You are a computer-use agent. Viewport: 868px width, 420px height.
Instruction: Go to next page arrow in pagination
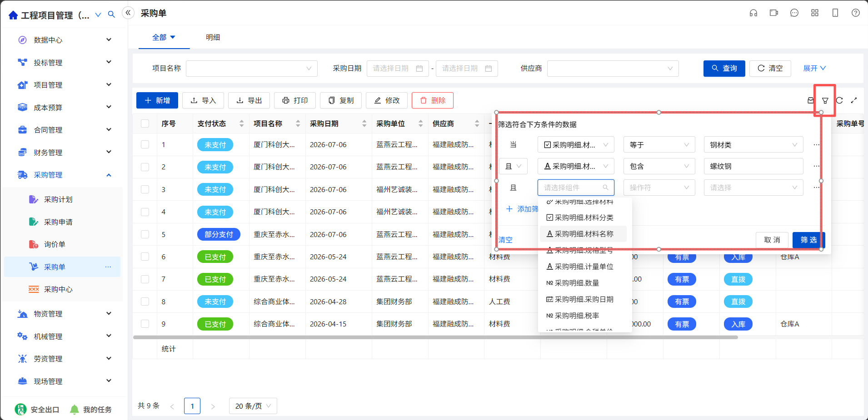point(213,406)
